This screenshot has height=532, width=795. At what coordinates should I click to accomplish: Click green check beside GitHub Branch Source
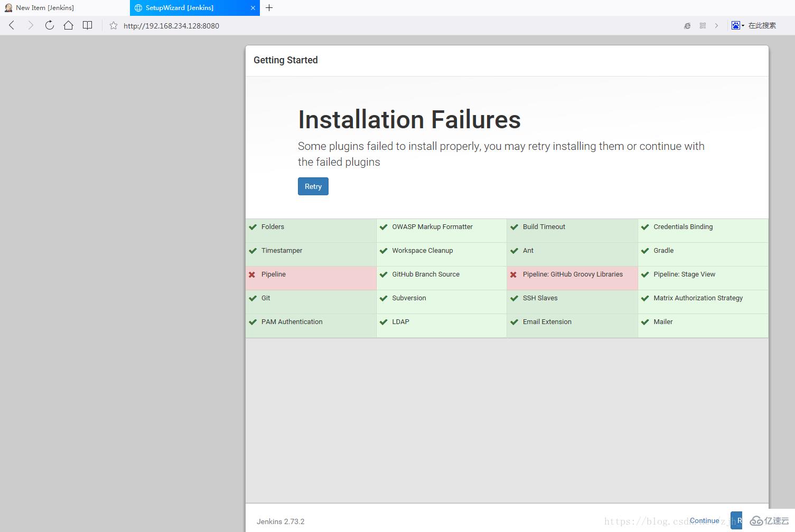384,274
